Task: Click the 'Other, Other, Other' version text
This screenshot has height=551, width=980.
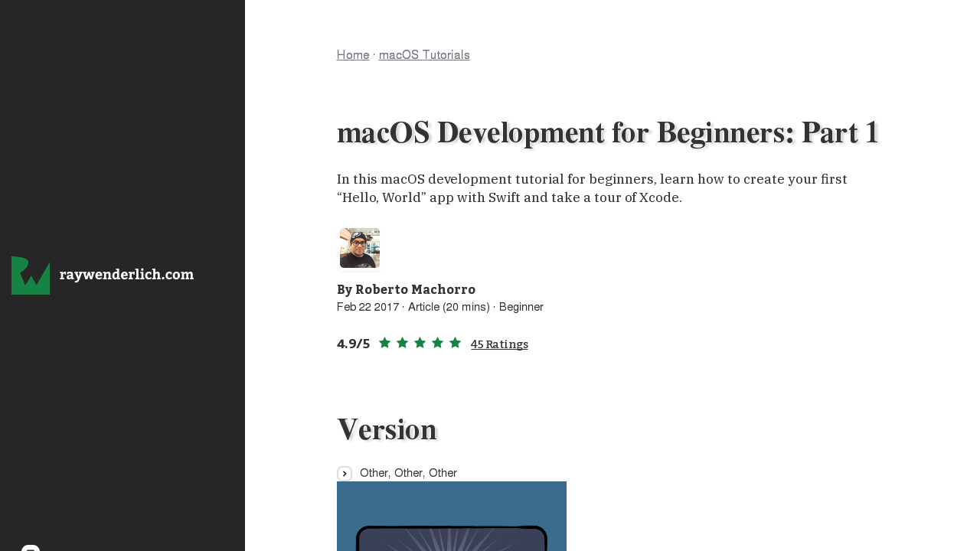Action: [x=408, y=473]
